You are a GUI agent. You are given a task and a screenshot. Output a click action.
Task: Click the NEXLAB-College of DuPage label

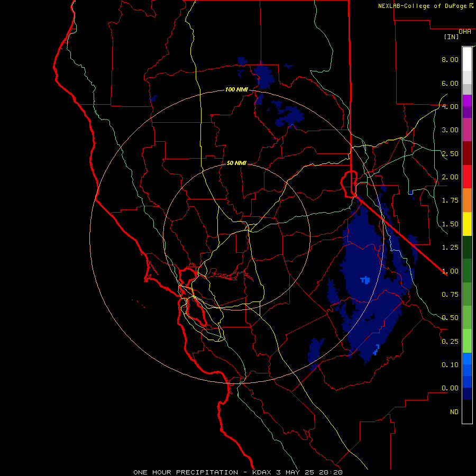(423, 6)
